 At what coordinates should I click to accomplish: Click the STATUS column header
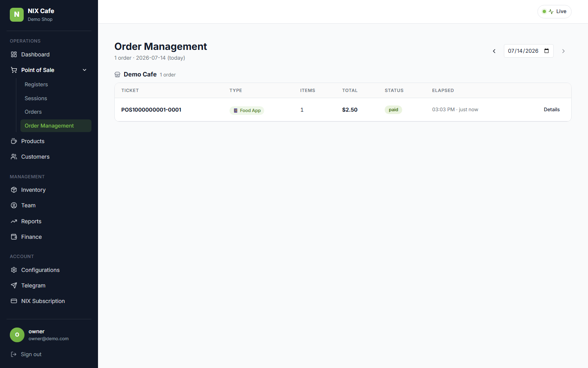coord(394,90)
